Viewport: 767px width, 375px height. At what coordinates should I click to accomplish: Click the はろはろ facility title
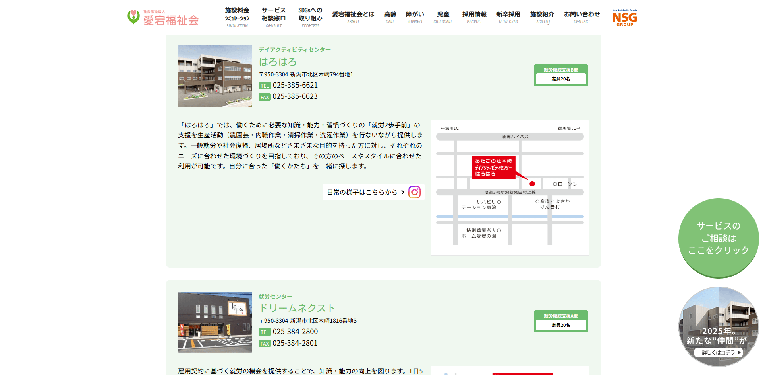click(x=277, y=62)
